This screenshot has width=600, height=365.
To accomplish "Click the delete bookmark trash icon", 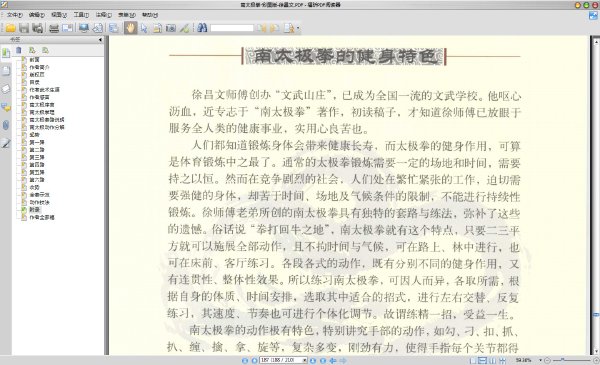I will pos(19,50).
